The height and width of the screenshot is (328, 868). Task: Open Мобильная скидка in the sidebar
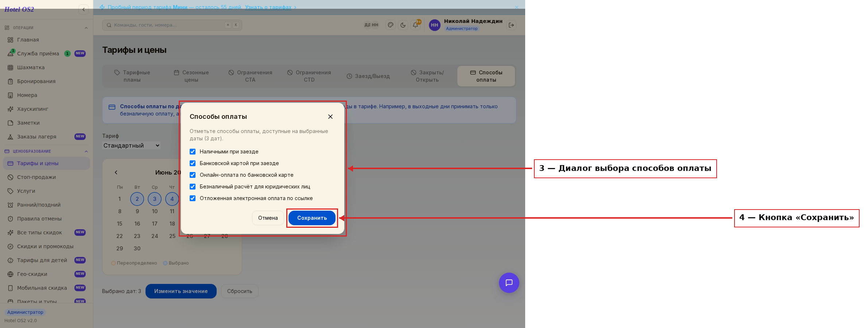46,288
